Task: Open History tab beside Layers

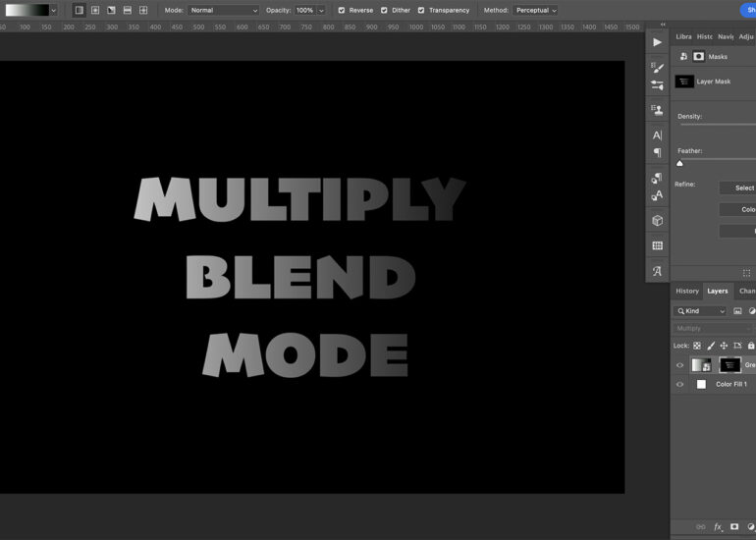Action: [687, 292]
